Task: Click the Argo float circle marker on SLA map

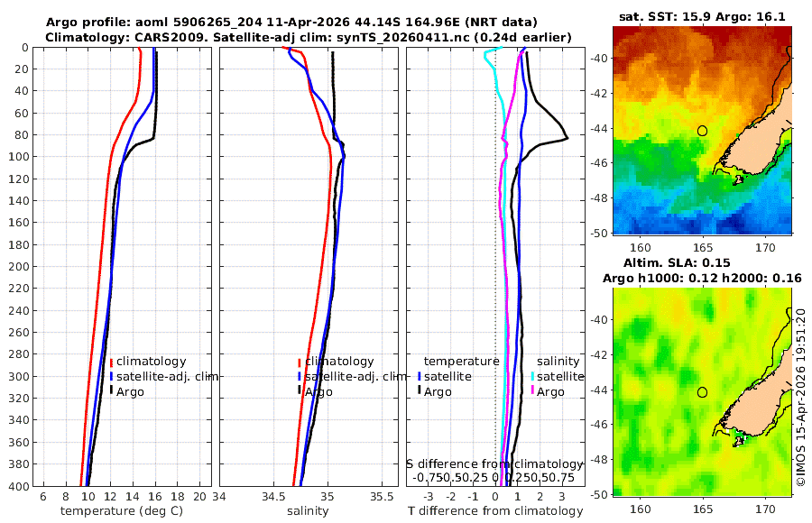Action: click(x=702, y=392)
